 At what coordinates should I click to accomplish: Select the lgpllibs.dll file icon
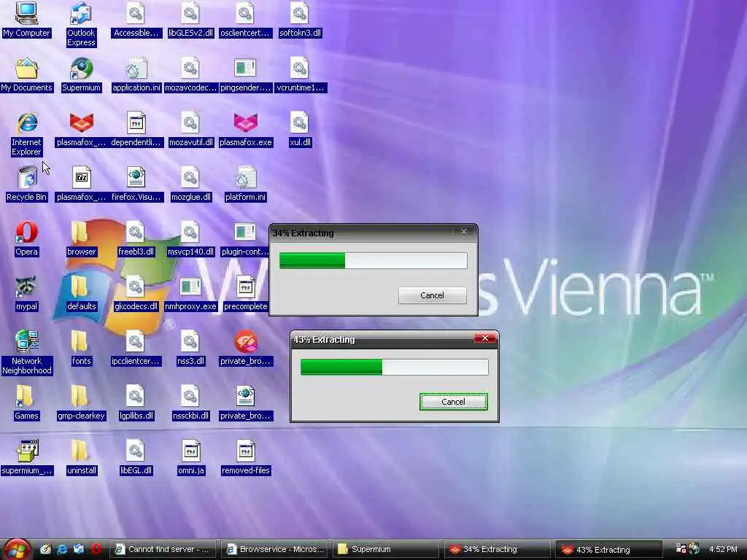point(136,397)
